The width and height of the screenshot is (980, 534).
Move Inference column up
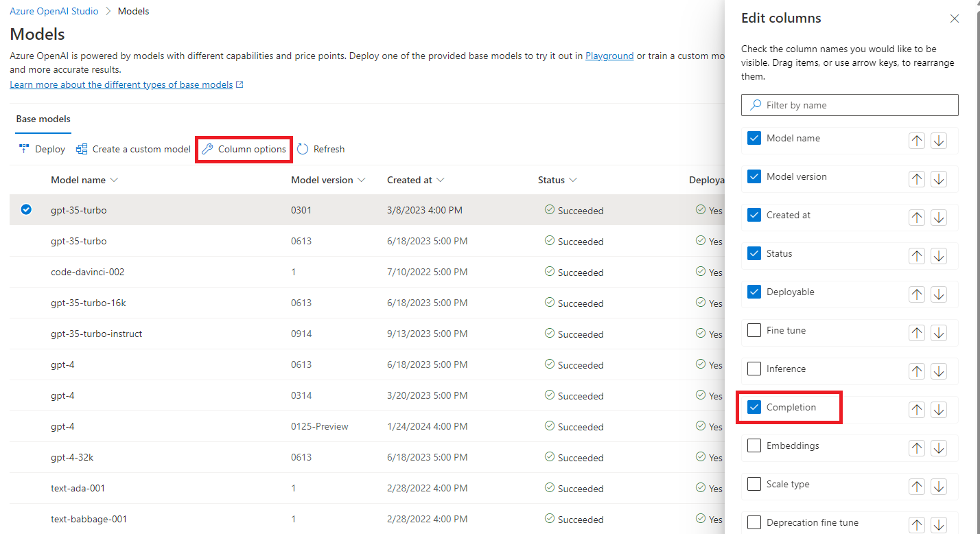click(917, 371)
